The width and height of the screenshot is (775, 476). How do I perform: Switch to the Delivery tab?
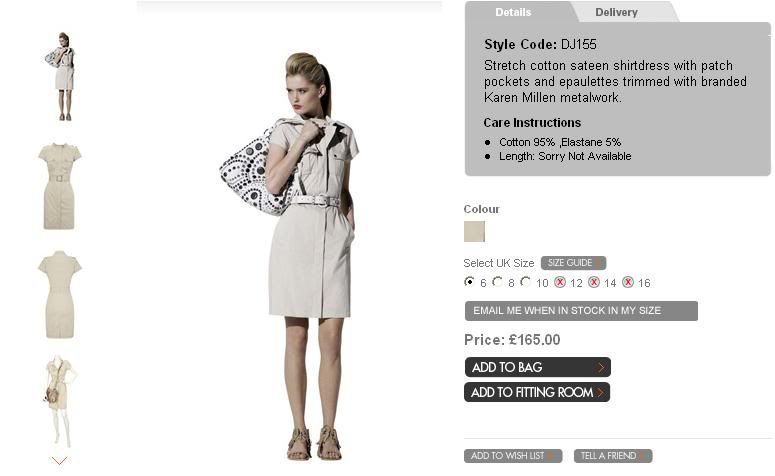pyautogui.click(x=616, y=12)
